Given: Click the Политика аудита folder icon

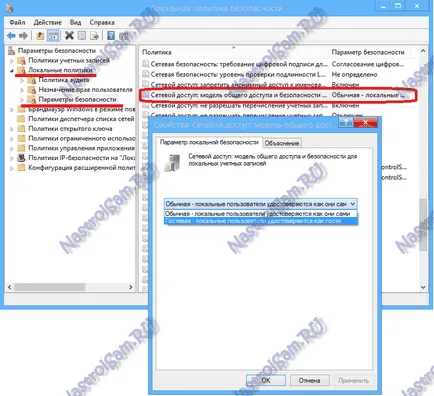Looking at the screenshot, I should click(32, 80).
